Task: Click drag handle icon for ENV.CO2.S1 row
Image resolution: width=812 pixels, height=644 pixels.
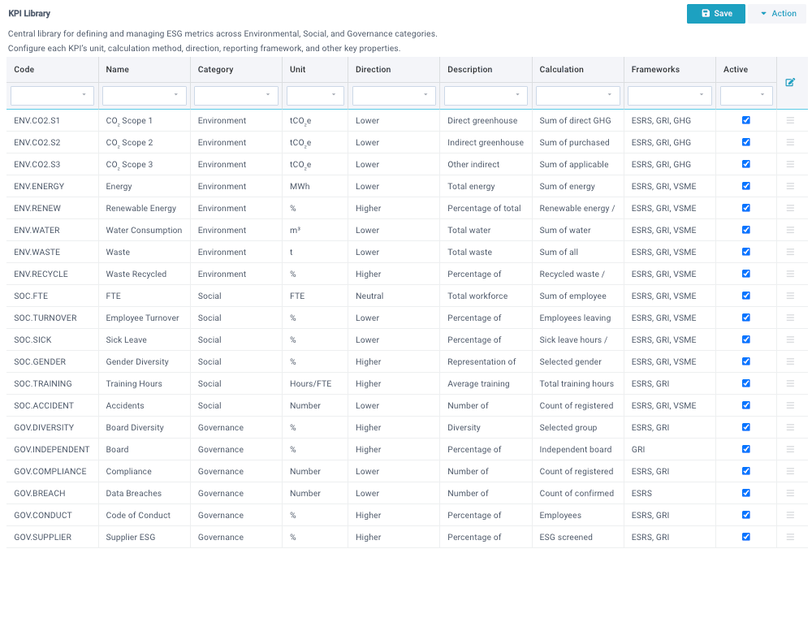Action: pyautogui.click(x=790, y=120)
